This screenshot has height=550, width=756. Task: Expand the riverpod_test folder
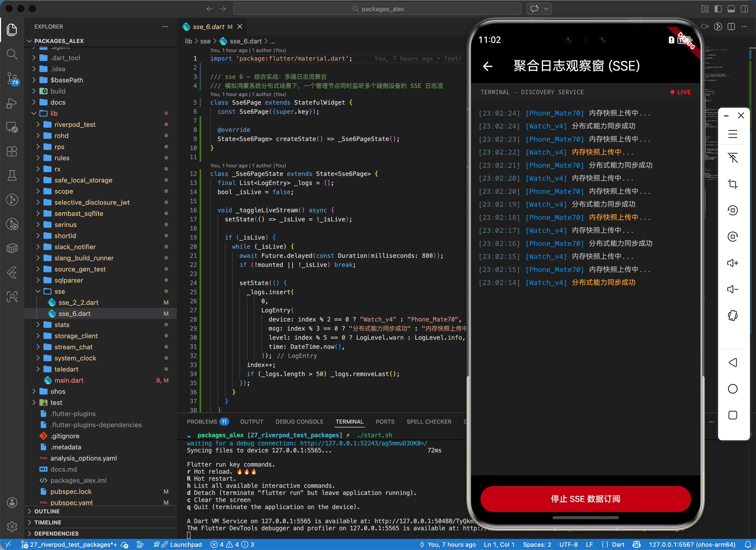75,125
